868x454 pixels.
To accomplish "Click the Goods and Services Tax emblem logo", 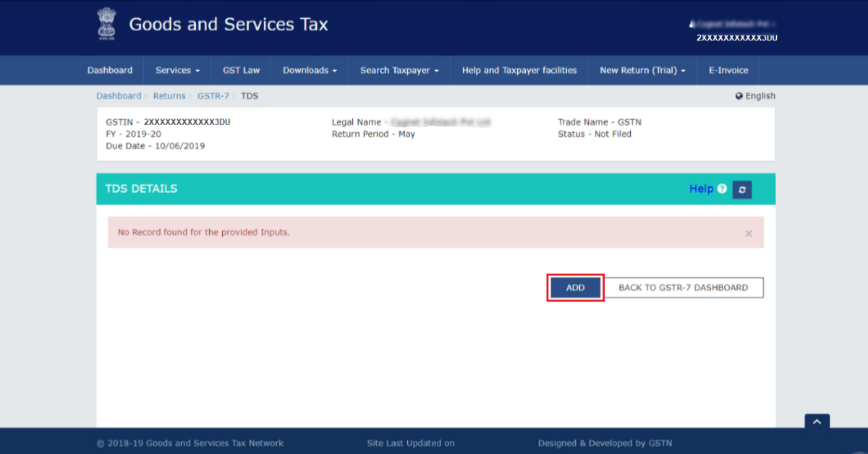I will [x=107, y=22].
